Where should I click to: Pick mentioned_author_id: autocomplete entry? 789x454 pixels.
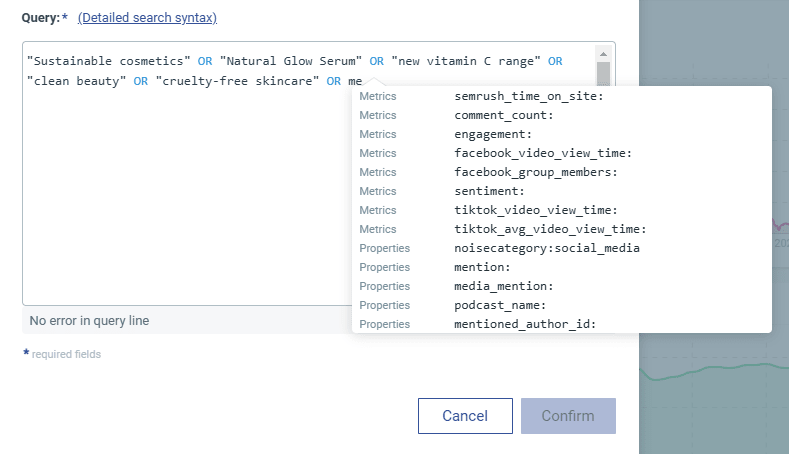tap(526, 324)
